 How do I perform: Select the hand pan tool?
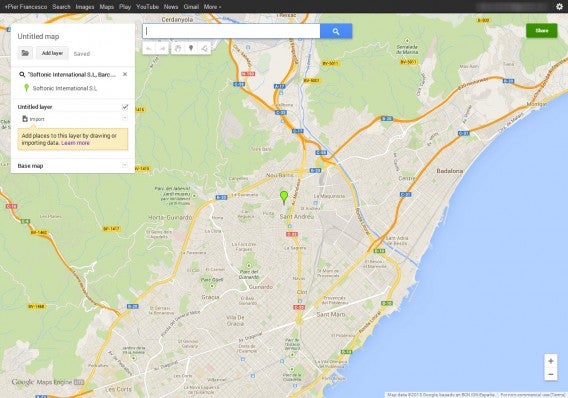point(177,48)
